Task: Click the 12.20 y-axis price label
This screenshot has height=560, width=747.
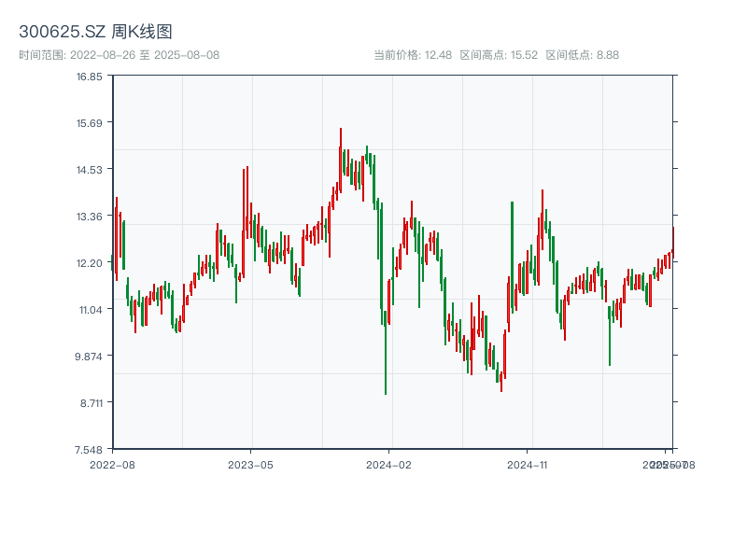Action: [x=90, y=263]
